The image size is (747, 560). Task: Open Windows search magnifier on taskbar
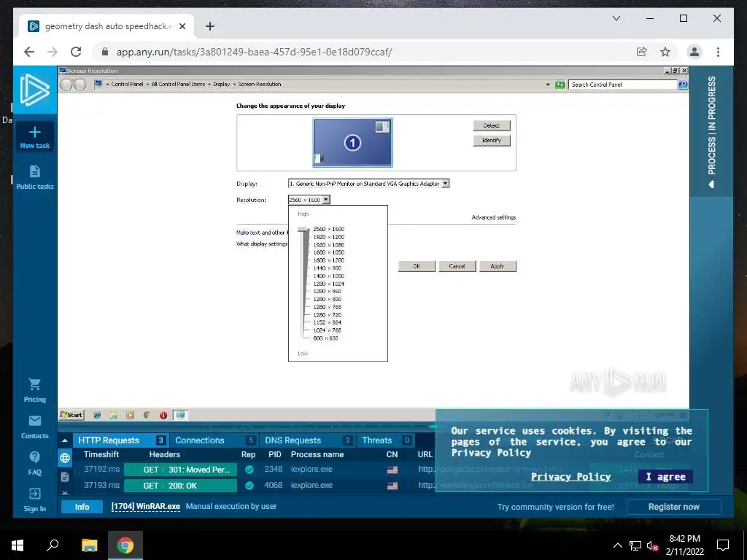(x=53, y=545)
